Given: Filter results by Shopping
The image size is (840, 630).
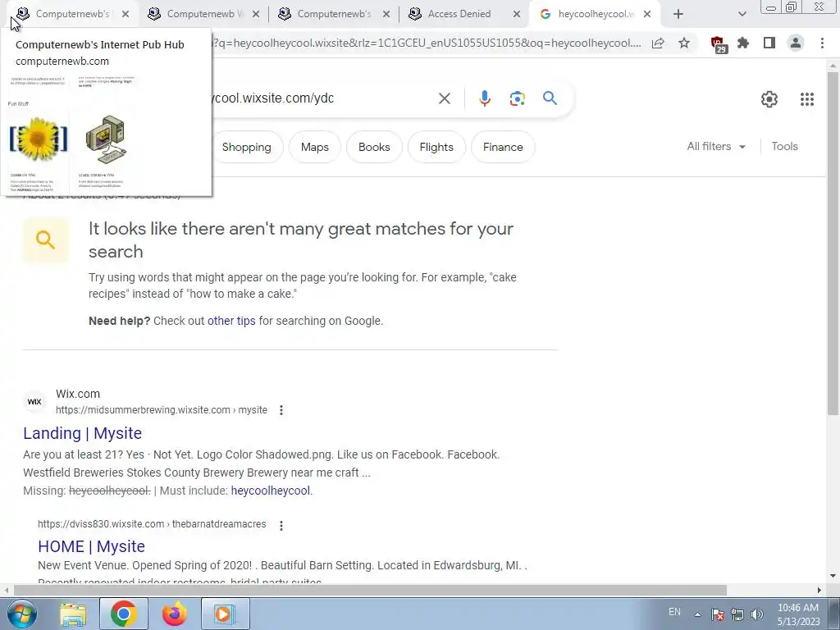Looking at the screenshot, I should [246, 147].
